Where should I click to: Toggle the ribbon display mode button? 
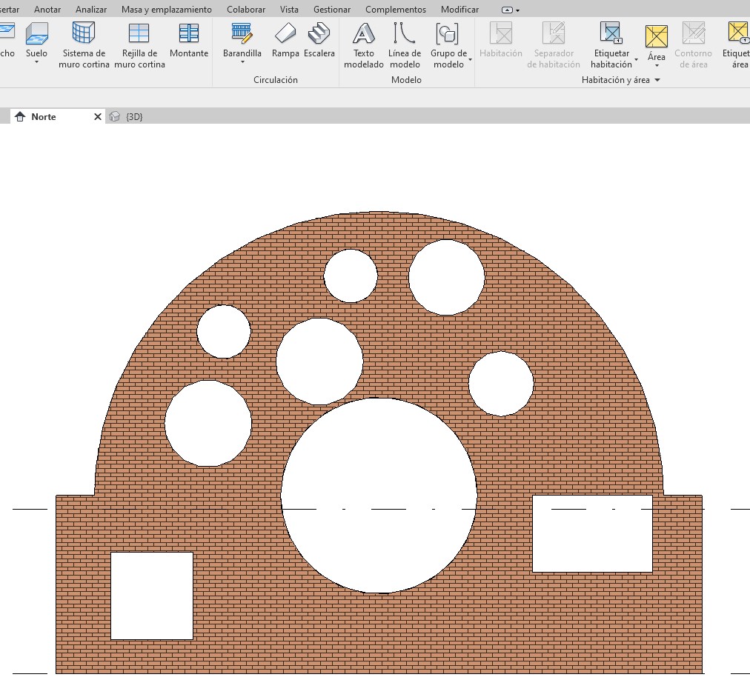click(x=508, y=10)
